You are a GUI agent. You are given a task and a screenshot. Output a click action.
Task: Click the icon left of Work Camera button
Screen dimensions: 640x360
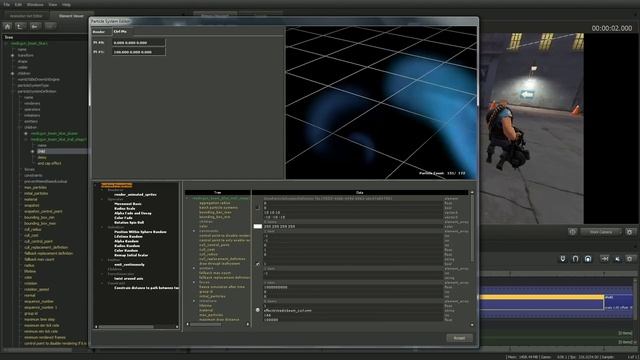click(x=572, y=232)
